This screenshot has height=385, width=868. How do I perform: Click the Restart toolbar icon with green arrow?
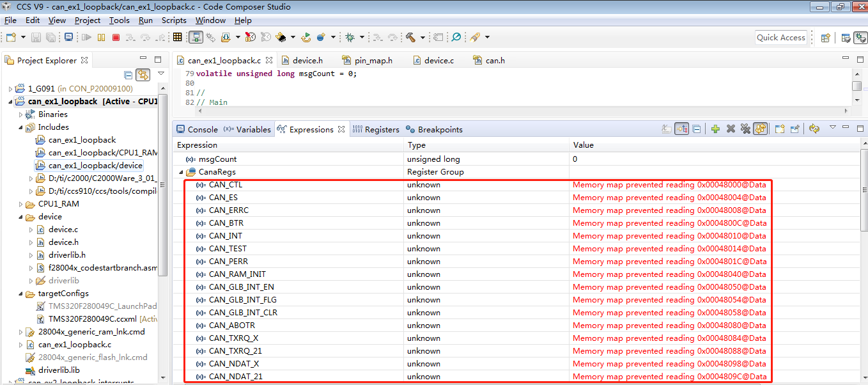(x=306, y=37)
